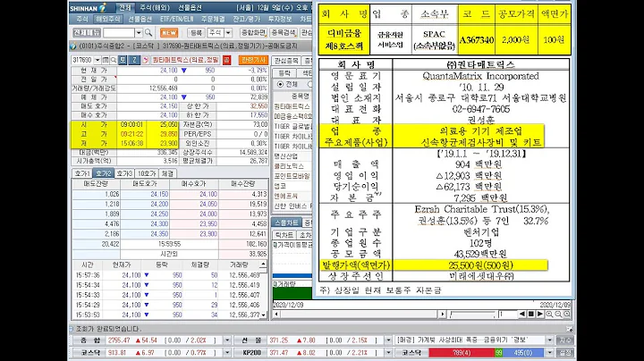The image size is (644, 361).
Task: Click the 종합화면 button
Action: 253,33
